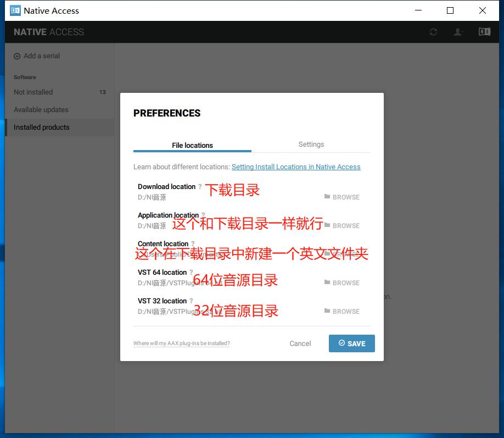Switch to the File locations tab
Viewport: 504px width, 438px height.
click(x=192, y=145)
